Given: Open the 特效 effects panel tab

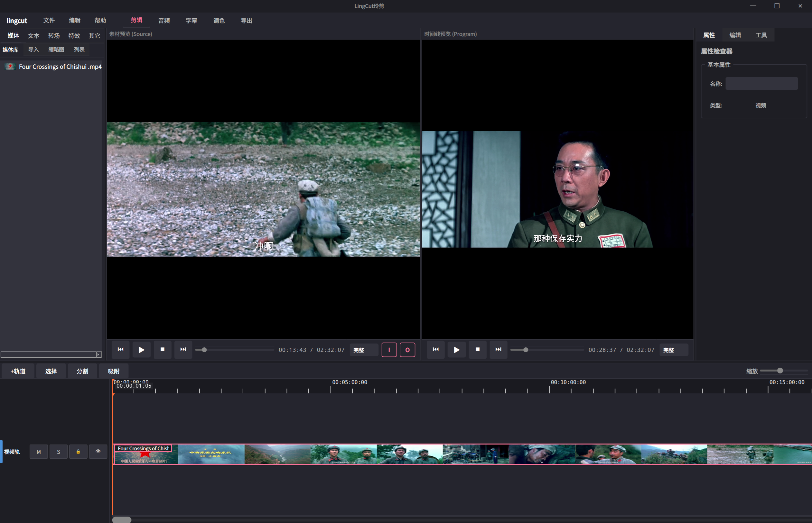Looking at the screenshot, I should (x=74, y=36).
